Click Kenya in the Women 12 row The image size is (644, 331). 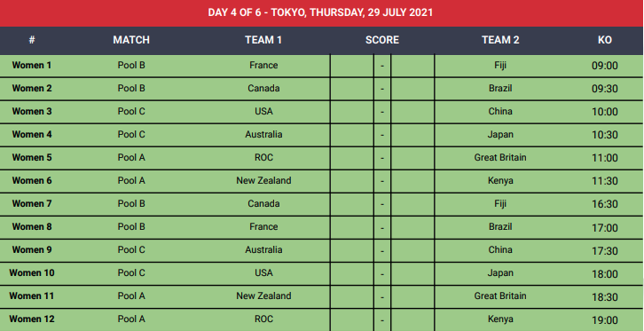coord(500,319)
